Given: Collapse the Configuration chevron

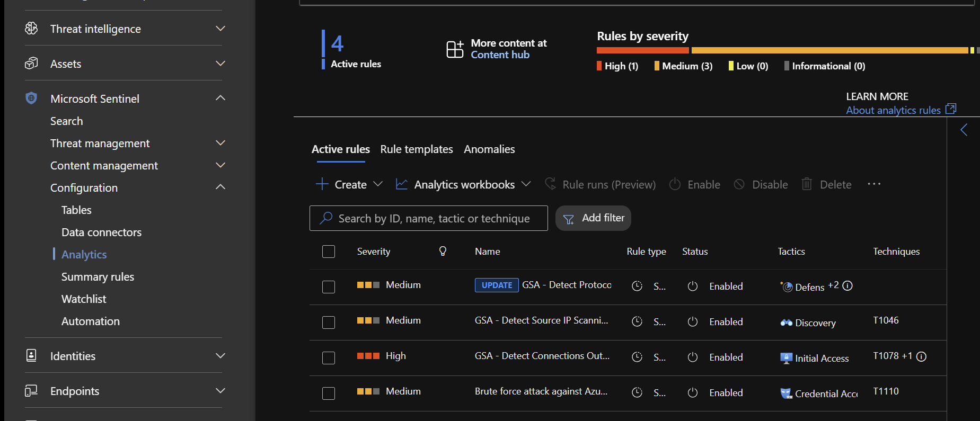Looking at the screenshot, I should pos(220,187).
